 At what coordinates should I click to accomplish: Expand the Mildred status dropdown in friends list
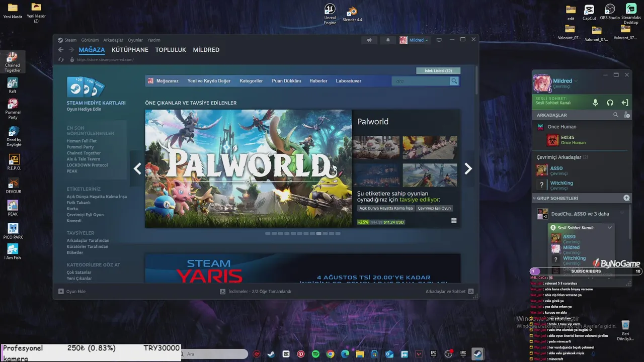577,81
